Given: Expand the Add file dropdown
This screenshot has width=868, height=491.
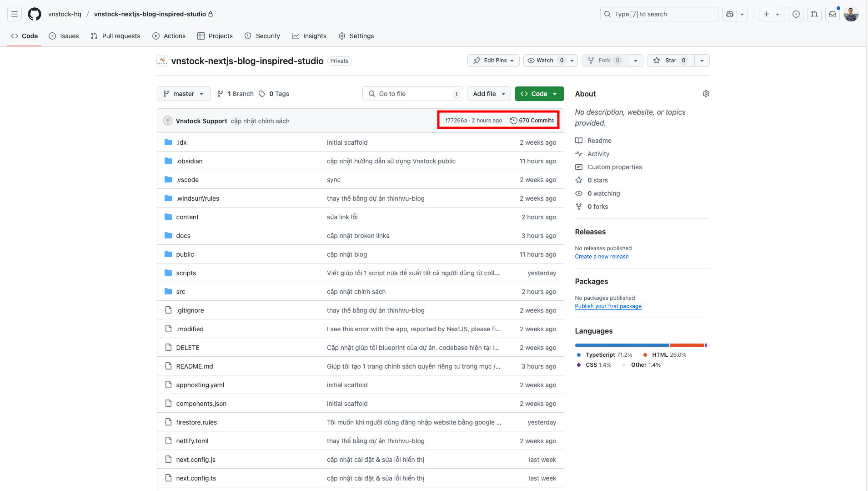Looking at the screenshot, I should click(489, 94).
